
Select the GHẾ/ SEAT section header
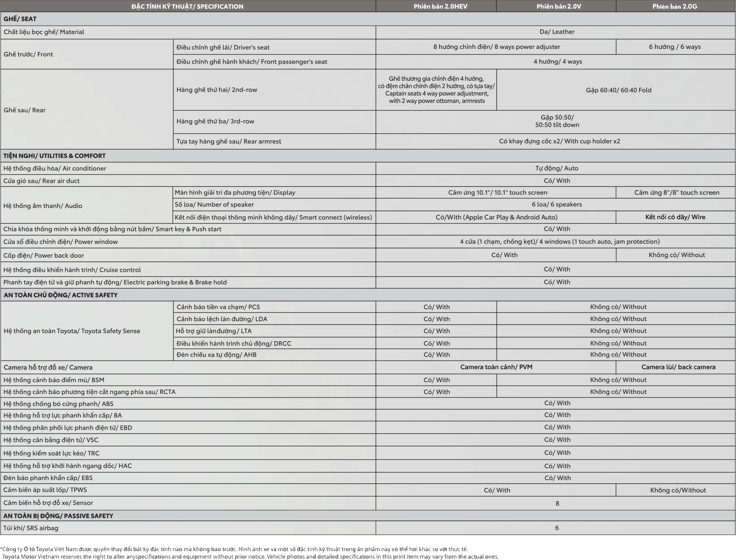(x=20, y=19)
